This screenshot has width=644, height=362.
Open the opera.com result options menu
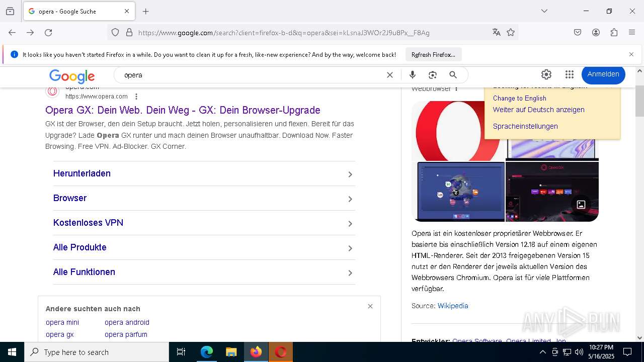[x=136, y=97]
